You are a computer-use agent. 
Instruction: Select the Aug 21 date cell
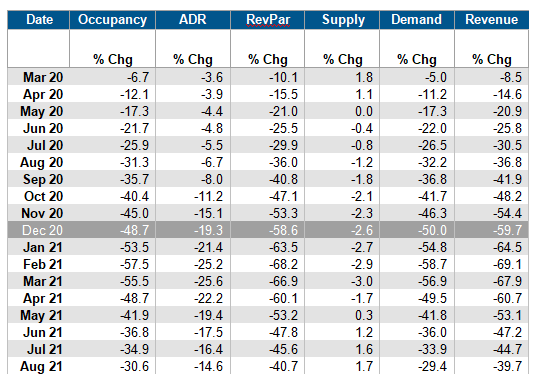[41, 366]
